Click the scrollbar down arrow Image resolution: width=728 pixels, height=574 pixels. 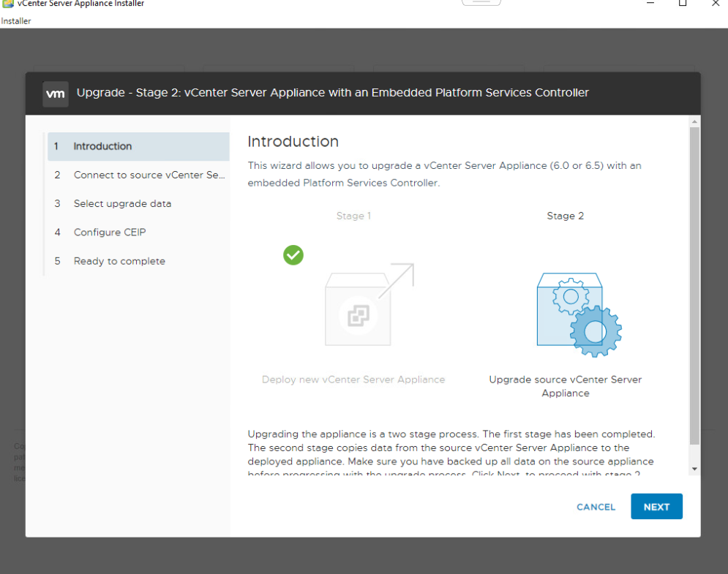click(694, 469)
